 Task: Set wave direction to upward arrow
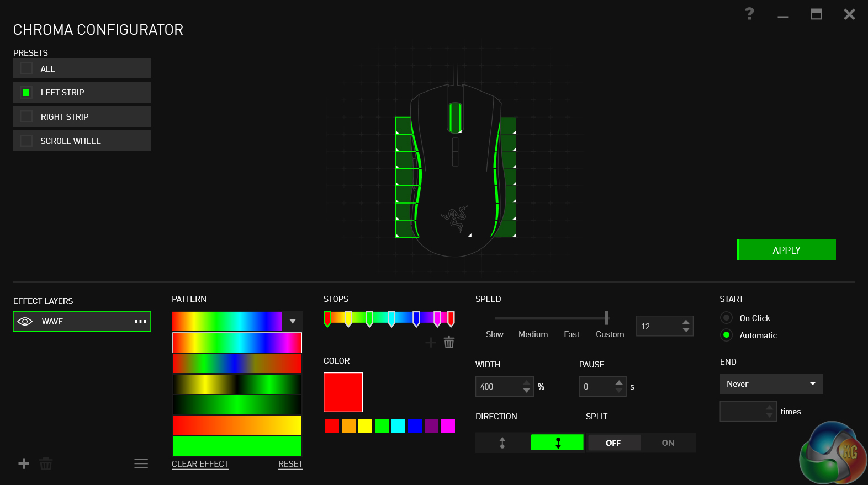point(502,443)
